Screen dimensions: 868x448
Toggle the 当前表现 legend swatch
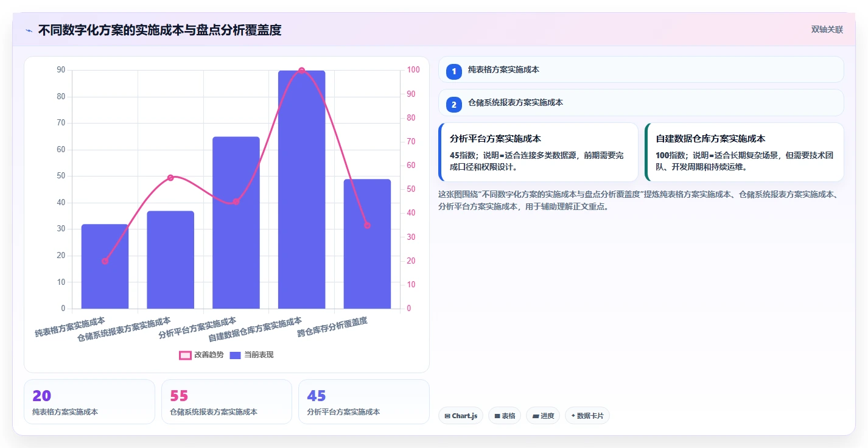[236, 355]
